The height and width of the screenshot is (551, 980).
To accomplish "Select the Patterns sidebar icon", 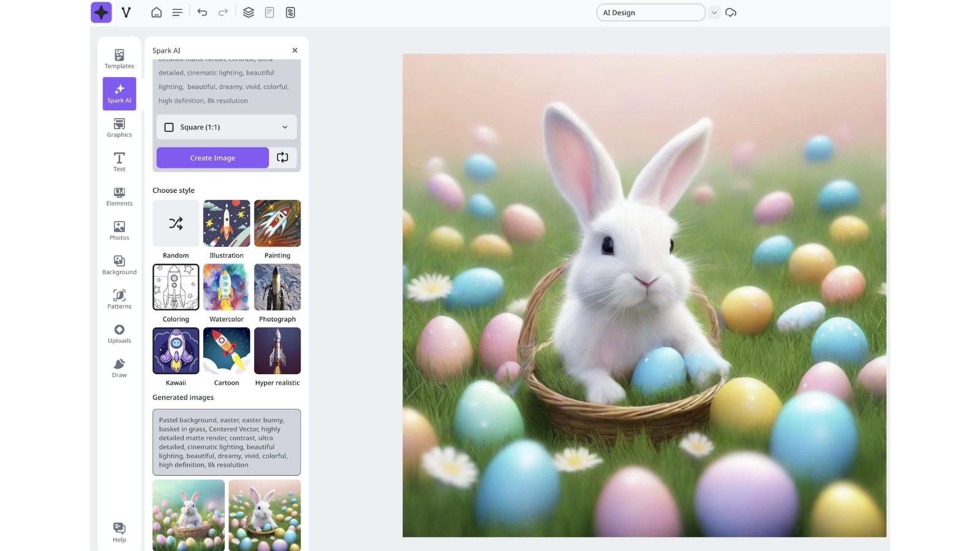I will tap(119, 299).
